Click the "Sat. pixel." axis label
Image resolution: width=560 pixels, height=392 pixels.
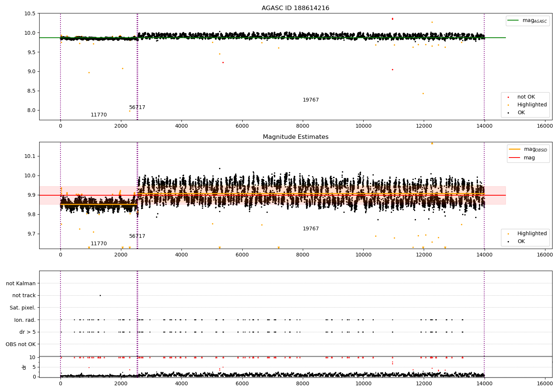(23, 308)
